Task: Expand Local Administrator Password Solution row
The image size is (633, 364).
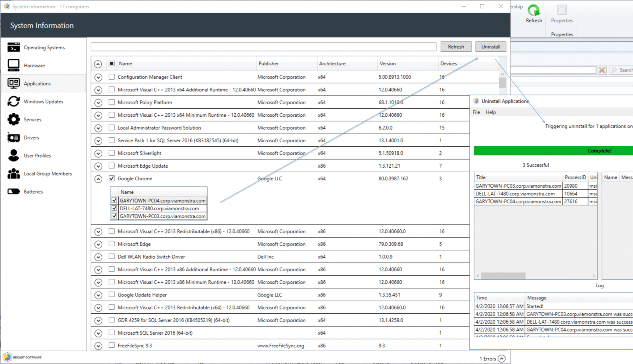Action: click(x=98, y=128)
